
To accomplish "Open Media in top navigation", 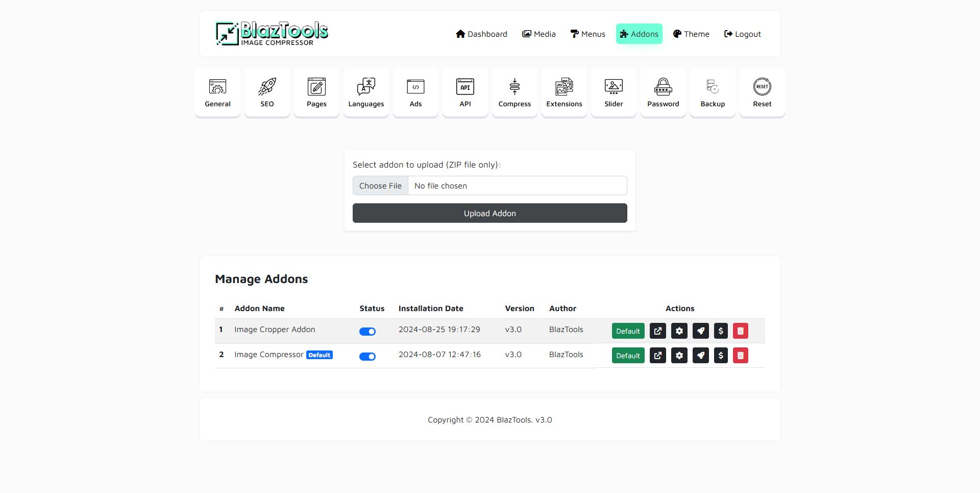I will (539, 34).
